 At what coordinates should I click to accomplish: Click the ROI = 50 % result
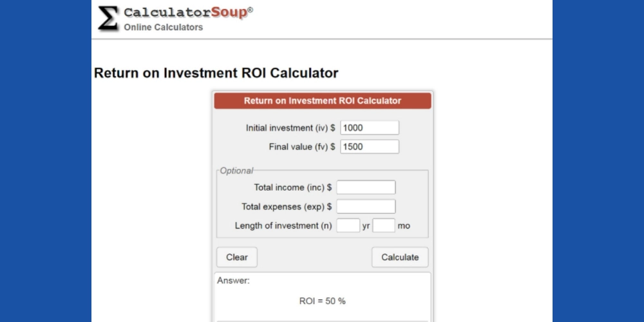pyautogui.click(x=323, y=301)
